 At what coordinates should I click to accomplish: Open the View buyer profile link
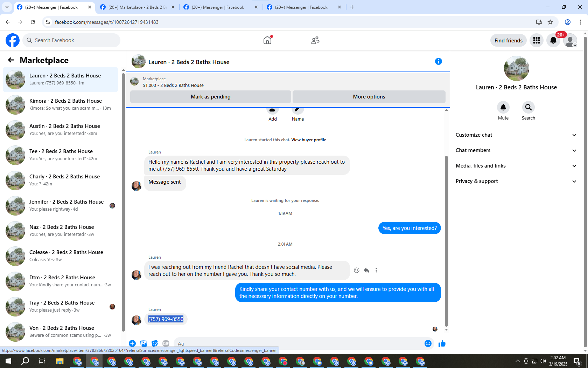point(309,140)
